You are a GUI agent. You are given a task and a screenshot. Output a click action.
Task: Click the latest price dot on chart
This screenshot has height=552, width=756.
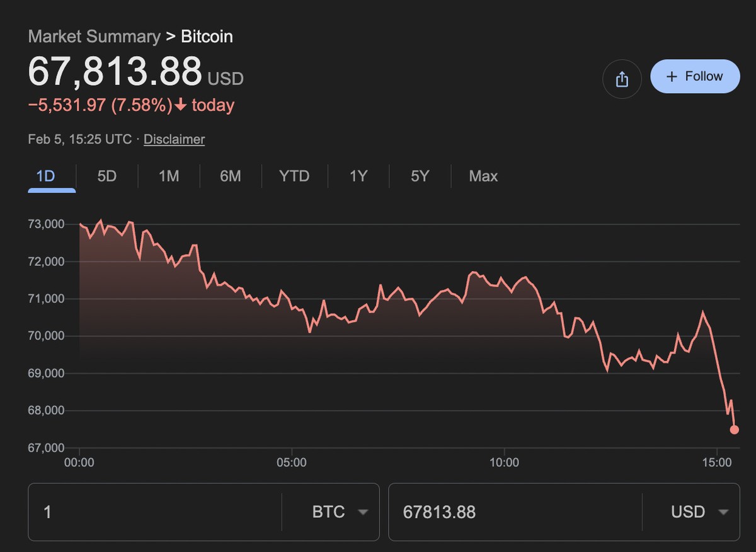coord(734,430)
